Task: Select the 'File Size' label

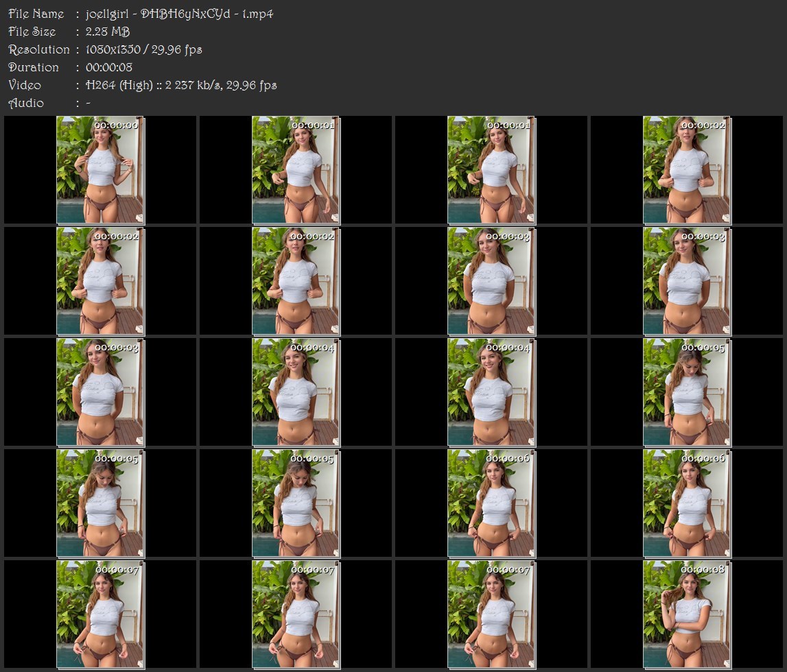Action: tap(32, 32)
